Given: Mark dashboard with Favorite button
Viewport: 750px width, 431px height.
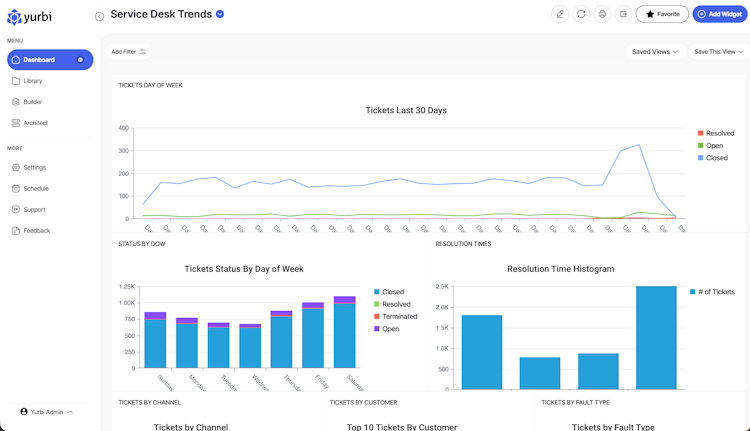Looking at the screenshot, I should (x=662, y=14).
